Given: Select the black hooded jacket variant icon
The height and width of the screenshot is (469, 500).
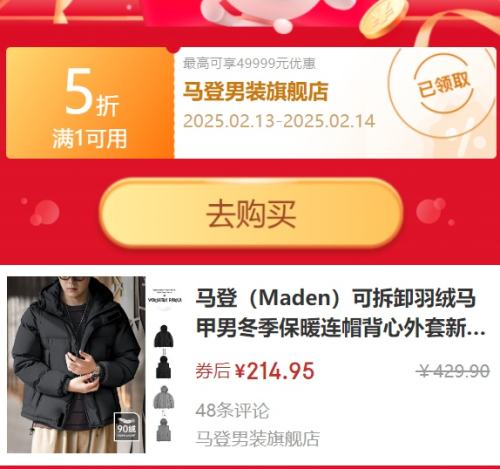Looking at the screenshot, I should [x=164, y=336].
